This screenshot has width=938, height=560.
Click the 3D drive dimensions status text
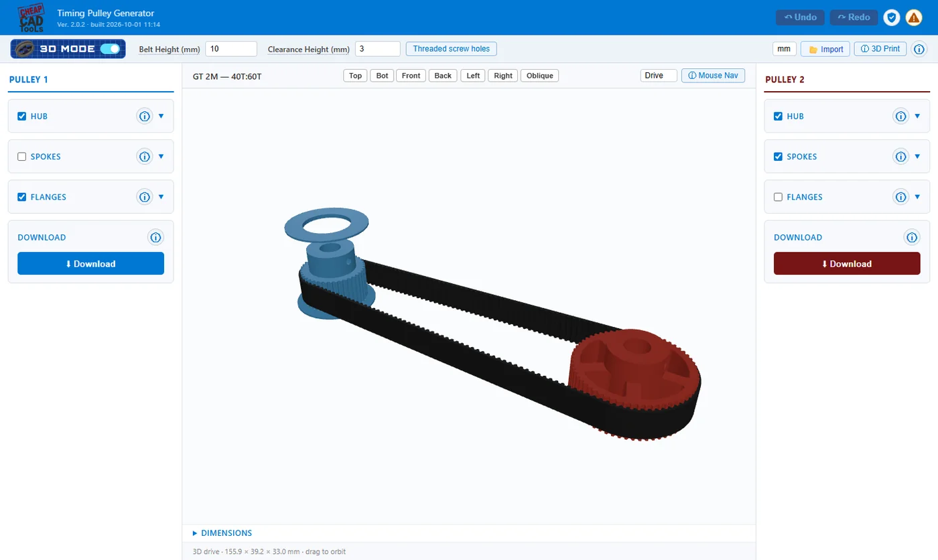pos(269,552)
